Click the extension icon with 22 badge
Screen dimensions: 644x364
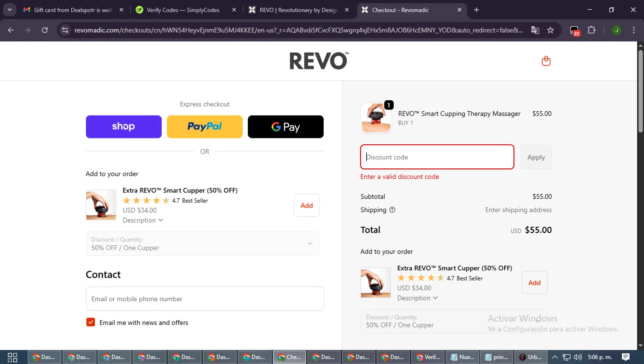pyautogui.click(x=574, y=31)
